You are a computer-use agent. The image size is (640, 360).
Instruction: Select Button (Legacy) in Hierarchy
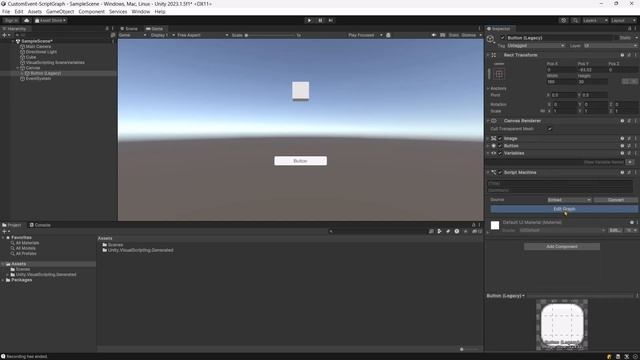tap(45, 73)
